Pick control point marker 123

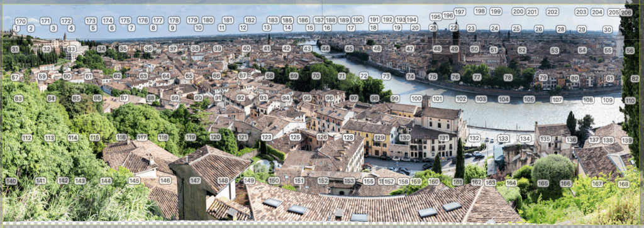coord(267,137)
